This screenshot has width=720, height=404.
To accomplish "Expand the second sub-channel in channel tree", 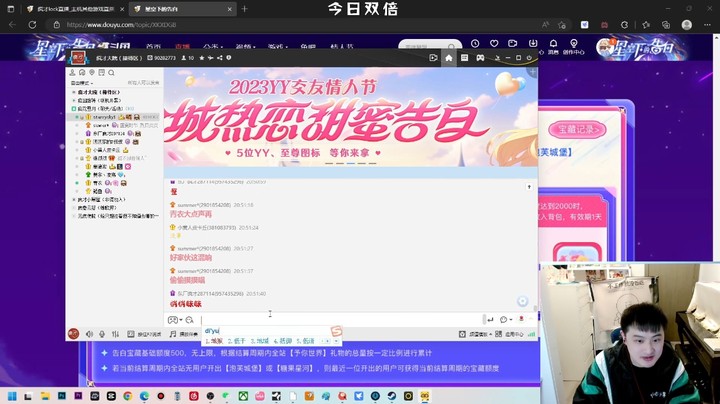I will tap(73, 101).
